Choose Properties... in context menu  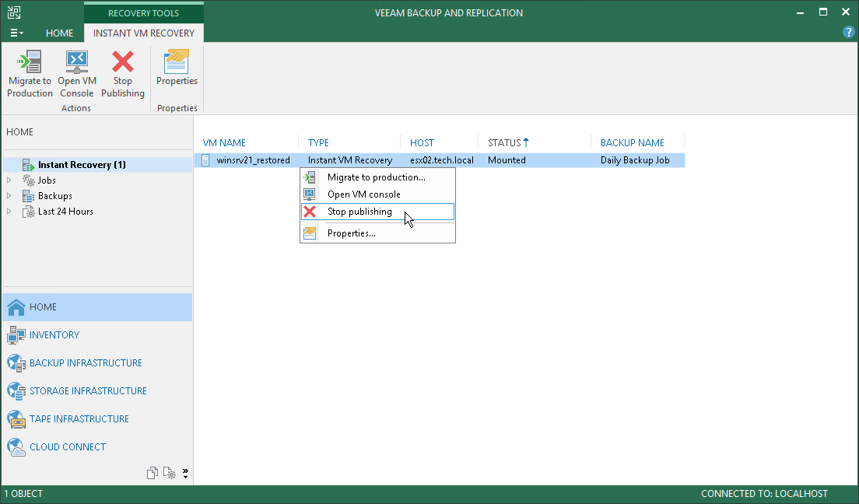coord(378,233)
